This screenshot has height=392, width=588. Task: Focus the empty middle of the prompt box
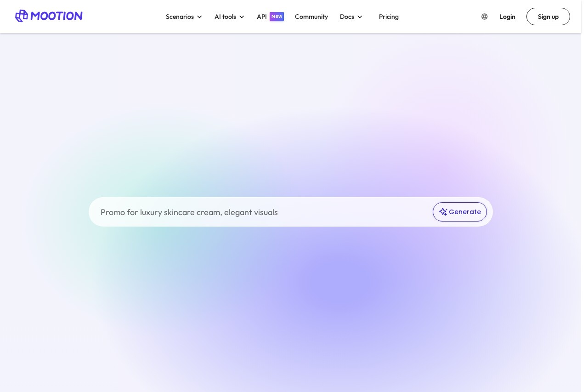click(354, 212)
